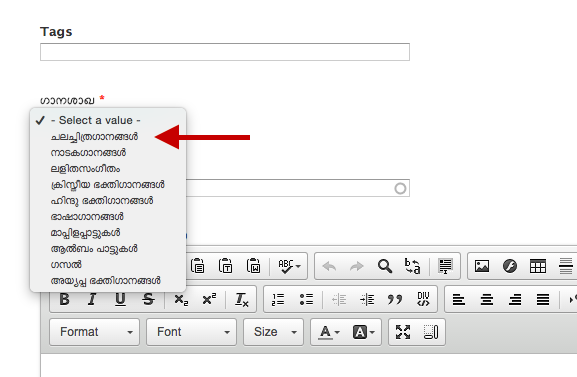Choose the ആൽബം പാട്ടുകൾ option
Screen dimensions: 577x377
108,249
